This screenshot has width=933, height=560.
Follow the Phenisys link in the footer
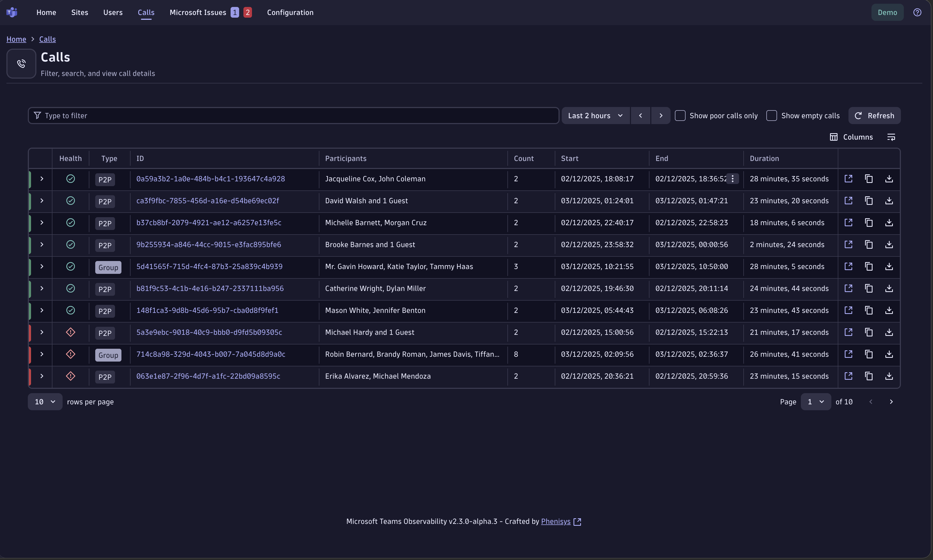pos(556,521)
